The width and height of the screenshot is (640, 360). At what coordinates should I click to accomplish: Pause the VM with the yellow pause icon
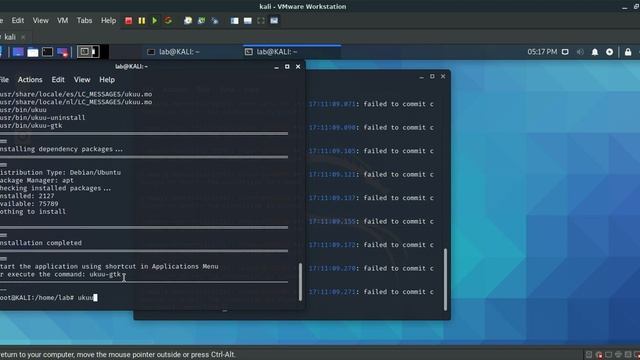point(142,20)
